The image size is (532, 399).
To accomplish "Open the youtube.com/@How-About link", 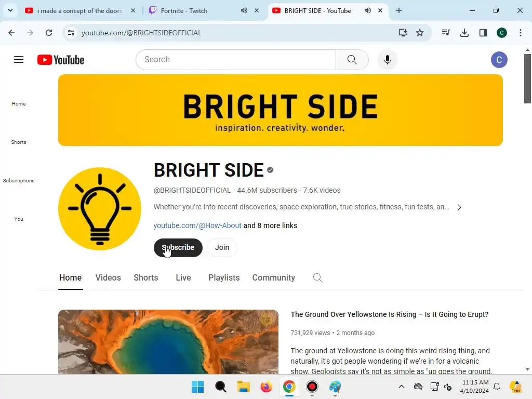I will click(x=197, y=225).
